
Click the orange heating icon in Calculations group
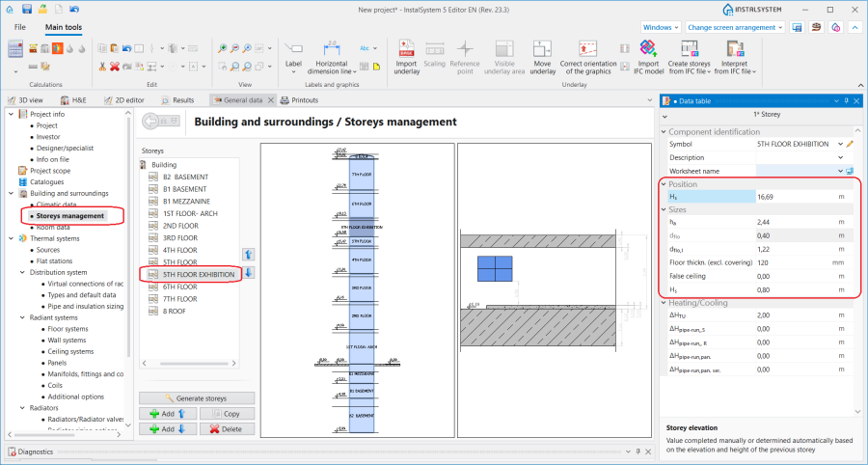(58, 48)
